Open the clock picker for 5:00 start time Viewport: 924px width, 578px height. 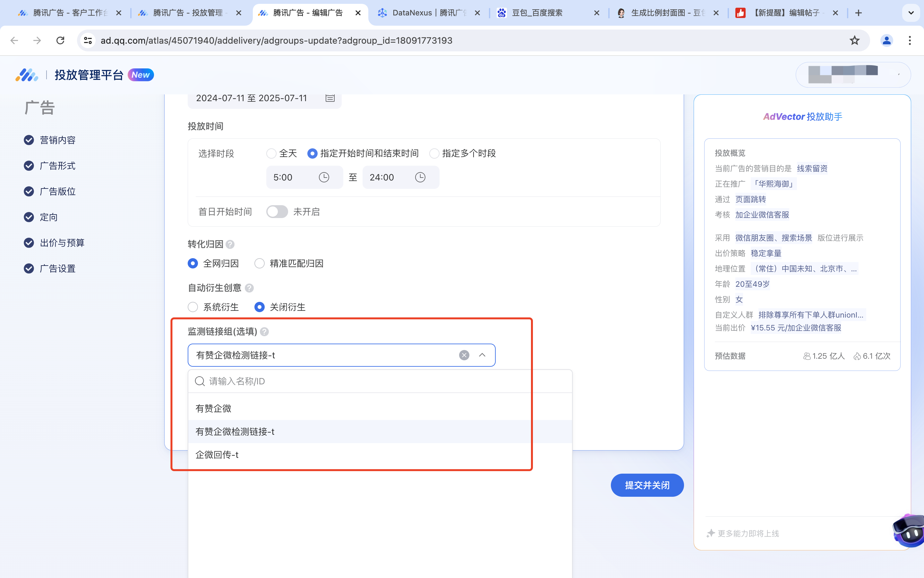click(x=324, y=177)
